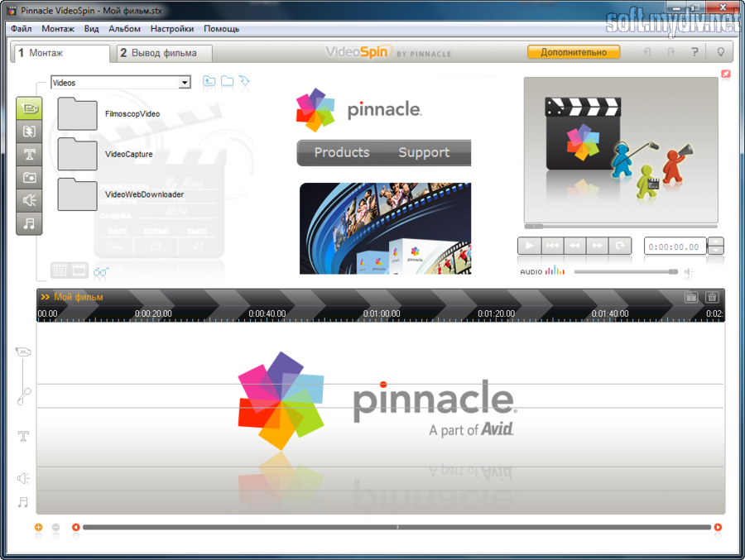The image size is (745, 560).
Task: Click the music track note icon
Action: (x=23, y=502)
